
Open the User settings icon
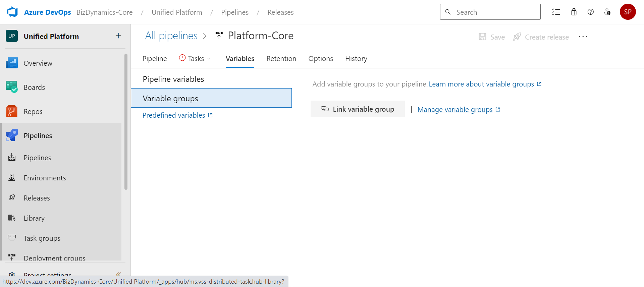pos(607,12)
